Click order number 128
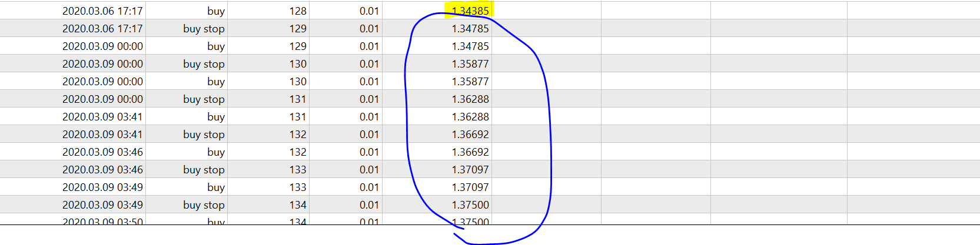Image resolution: width=980 pixels, height=245 pixels. pos(298,11)
